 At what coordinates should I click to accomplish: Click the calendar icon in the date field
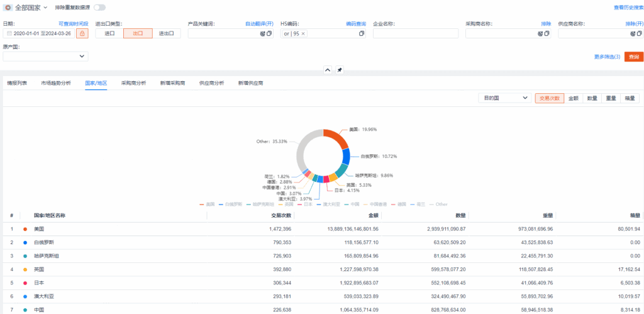point(9,33)
